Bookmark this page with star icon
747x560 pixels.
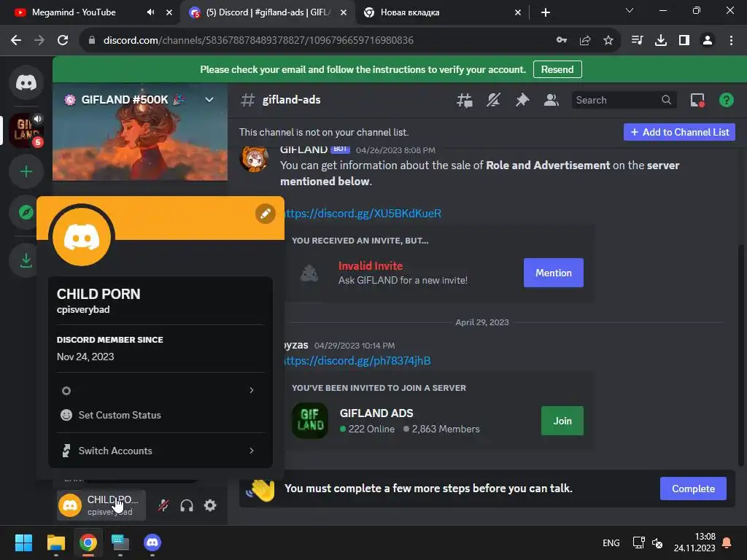[608, 40]
